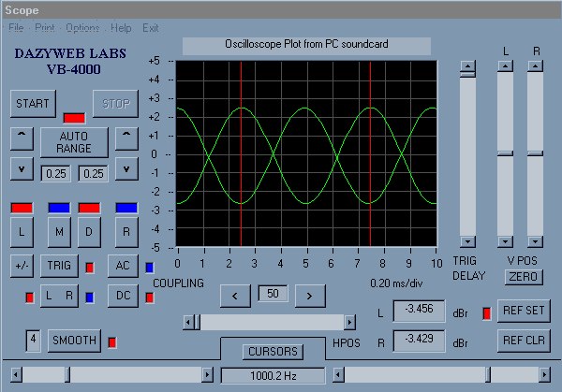This screenshot has height=392, width=562.
Task: Click the AUTO RANGE button
Action: pos(73,141)
